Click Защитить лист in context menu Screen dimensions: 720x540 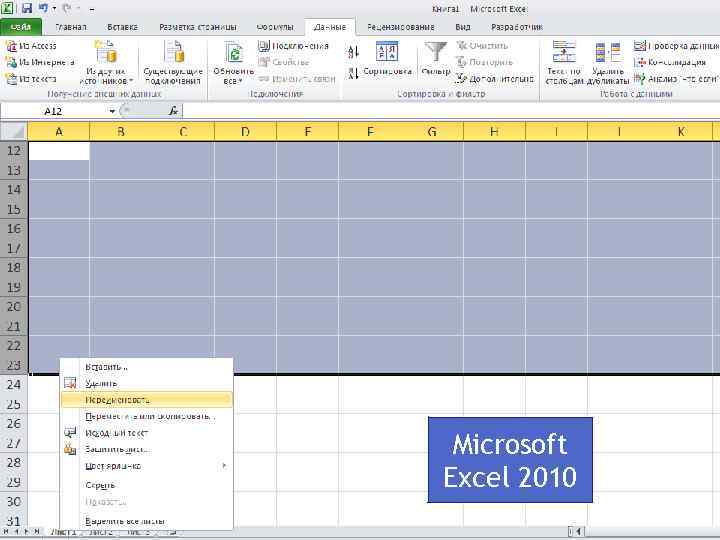tap(117, 449)
